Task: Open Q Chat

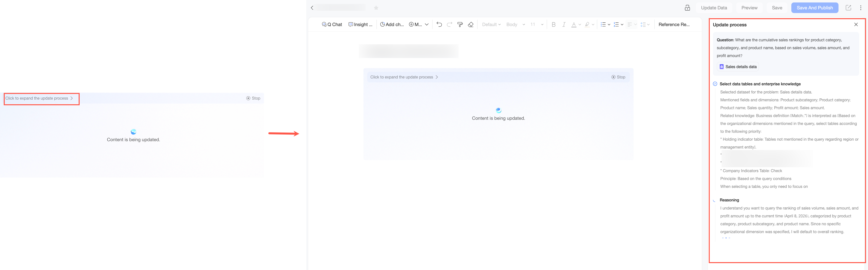Action: 332,24
